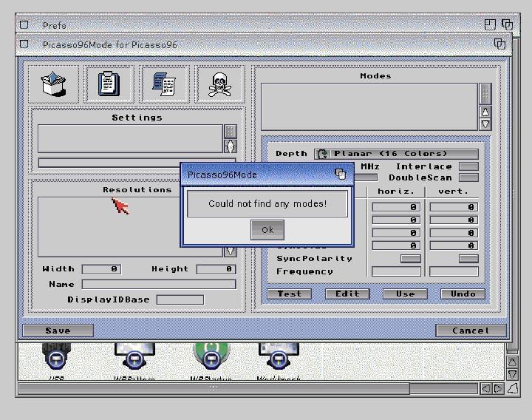Click the Prefs window zoom gadget
The height and width of the screenshot is (420, 532).
click(490, 24)
